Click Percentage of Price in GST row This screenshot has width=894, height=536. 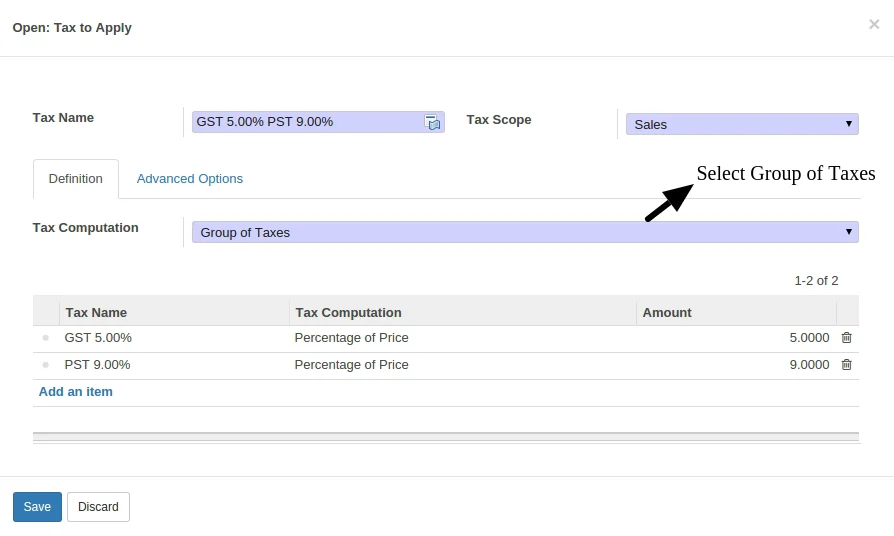[x=351, y=338]
